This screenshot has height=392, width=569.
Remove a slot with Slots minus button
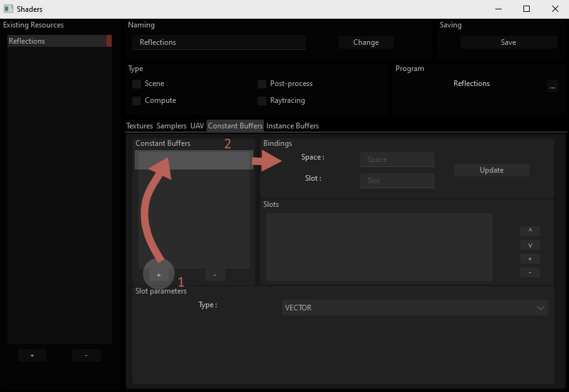[530, 272]
